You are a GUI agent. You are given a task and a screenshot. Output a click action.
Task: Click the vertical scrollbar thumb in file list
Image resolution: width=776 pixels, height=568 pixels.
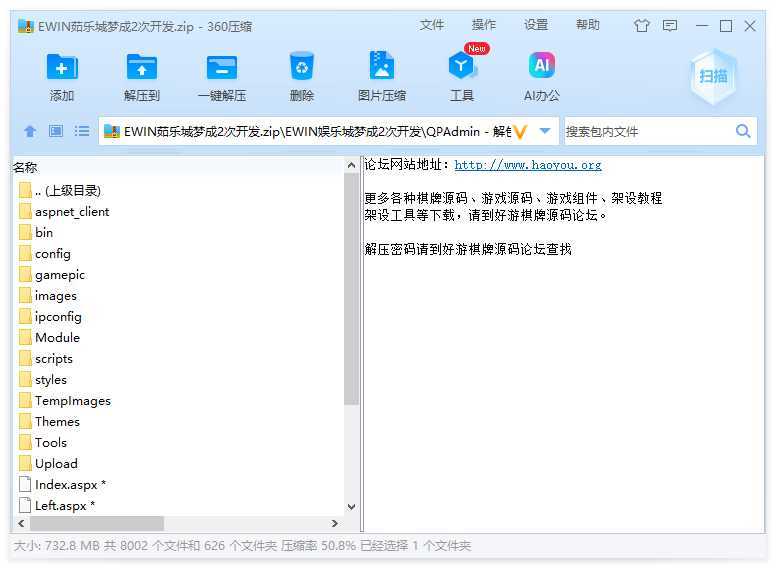click(x=351, y=289)
